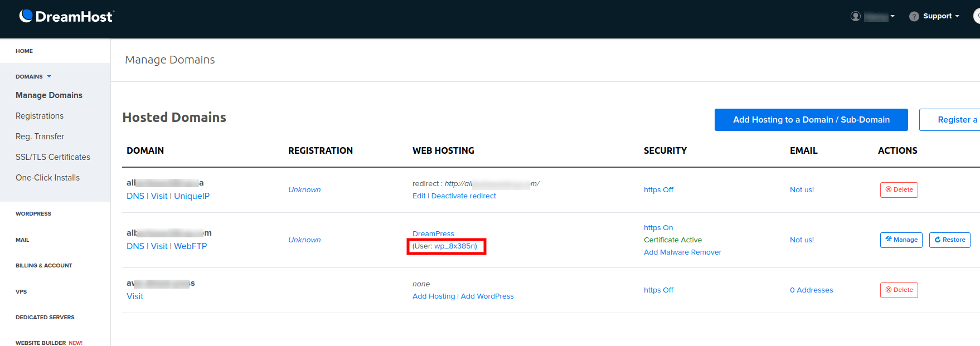Screen dimensions: 980x346
Task: Expand VPS sidebar section
Action: 21,291
